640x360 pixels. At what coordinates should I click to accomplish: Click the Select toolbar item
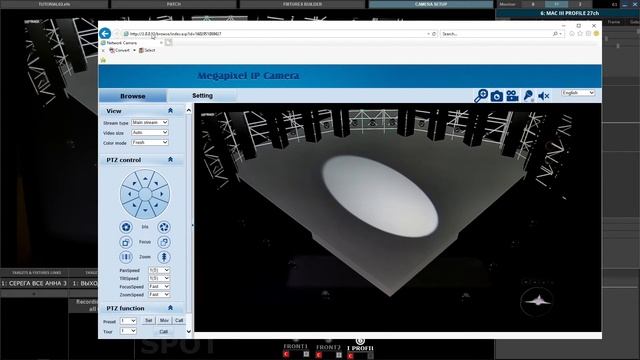147,50
